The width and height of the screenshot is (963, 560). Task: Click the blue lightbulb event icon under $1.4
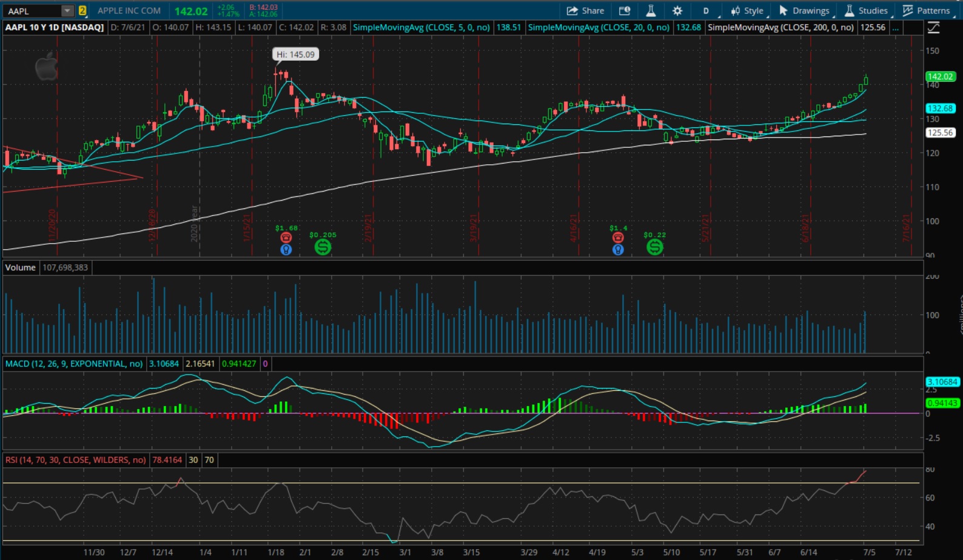[618, 249]
